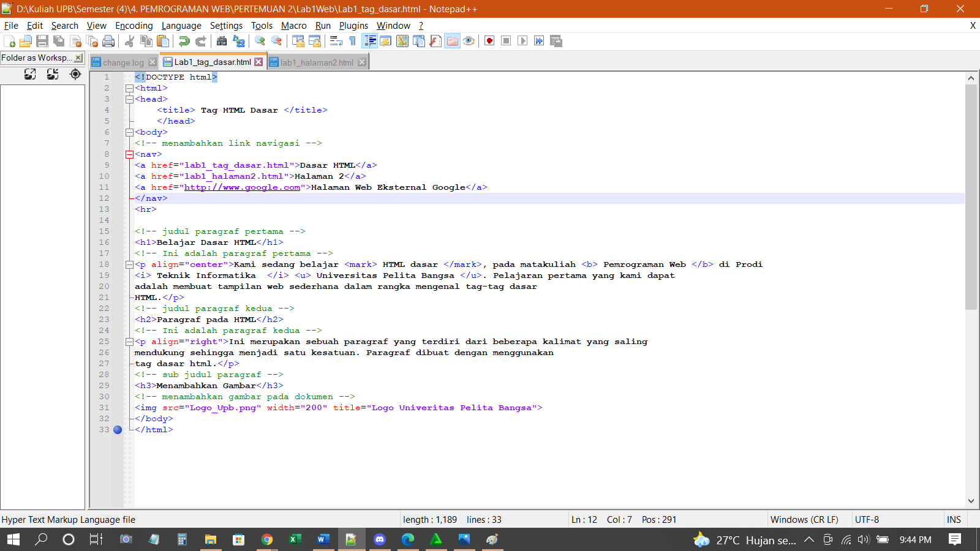Collapse the html fold on line 2
Image resolution: width=980 pixels, height=551 pixels.
click(129, 88)
